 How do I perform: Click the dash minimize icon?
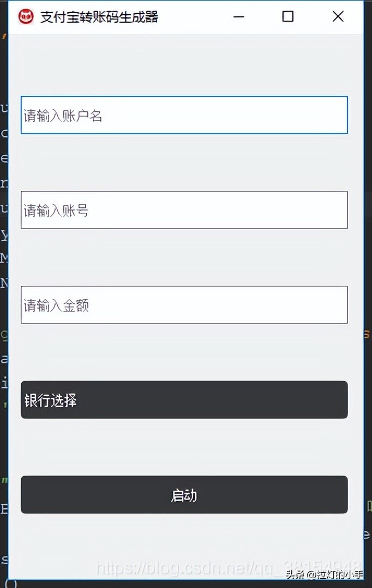point(238,17)
